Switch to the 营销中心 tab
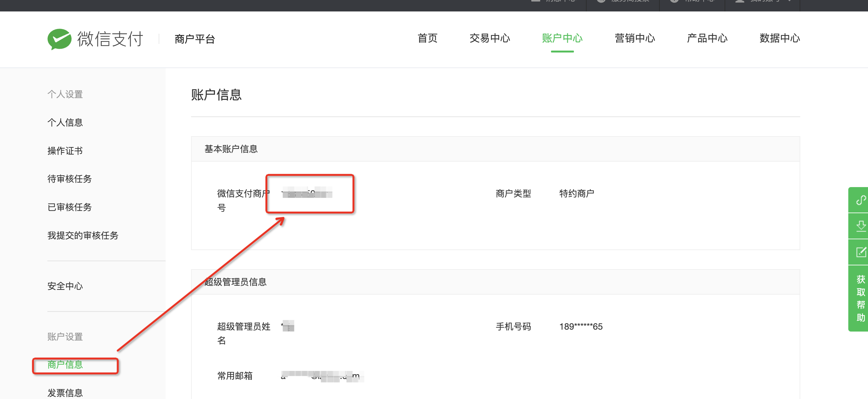The image size is (868, 399). coord(635,38)
